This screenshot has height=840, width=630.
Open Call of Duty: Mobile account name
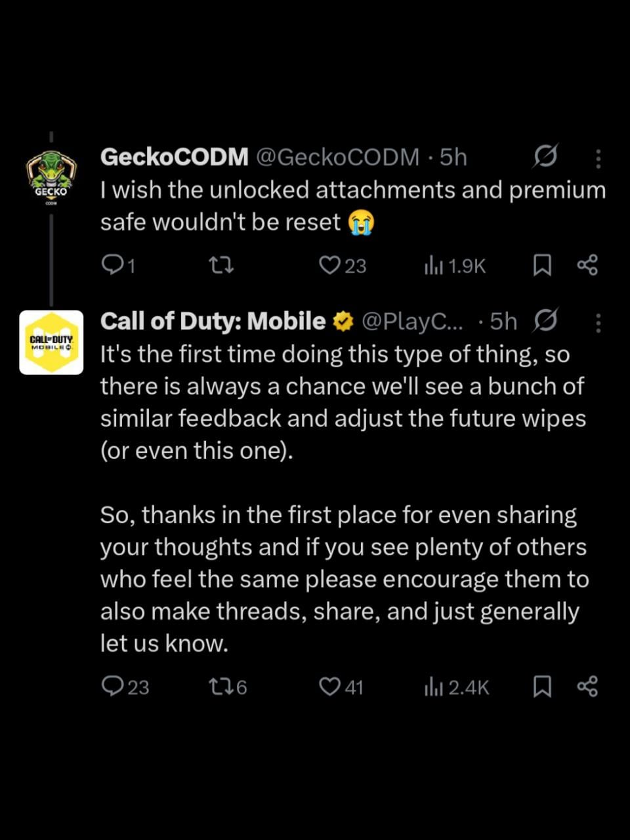coord(213,322)
